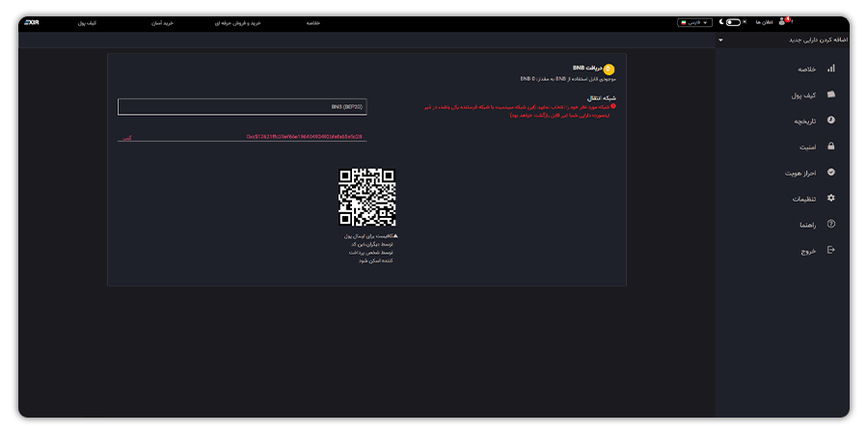
Task: Toggle the dark/light theme switch
Action: tap(733, 23)
